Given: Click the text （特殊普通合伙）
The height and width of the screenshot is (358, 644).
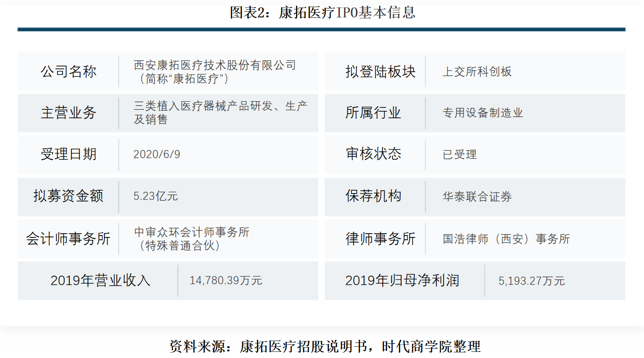Looking at the screenshot, I should tap(180, 245).
